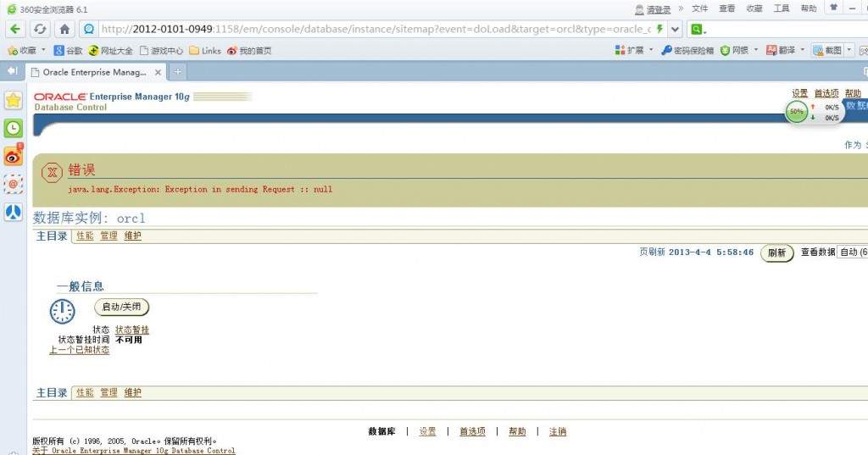Click footer 帮助 link
868x455 pixels.
[517, 431]
